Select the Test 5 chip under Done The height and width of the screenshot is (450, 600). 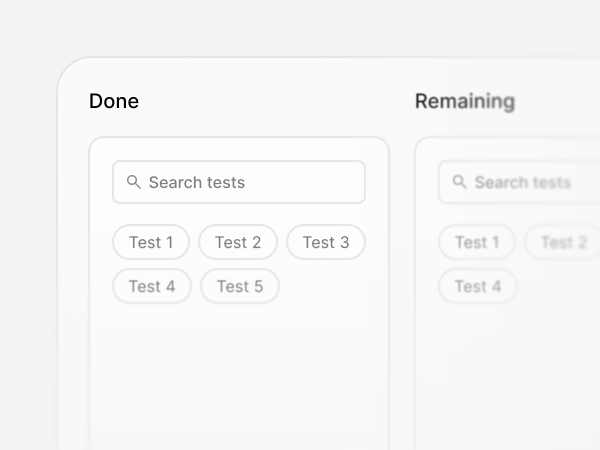(240, 286)
